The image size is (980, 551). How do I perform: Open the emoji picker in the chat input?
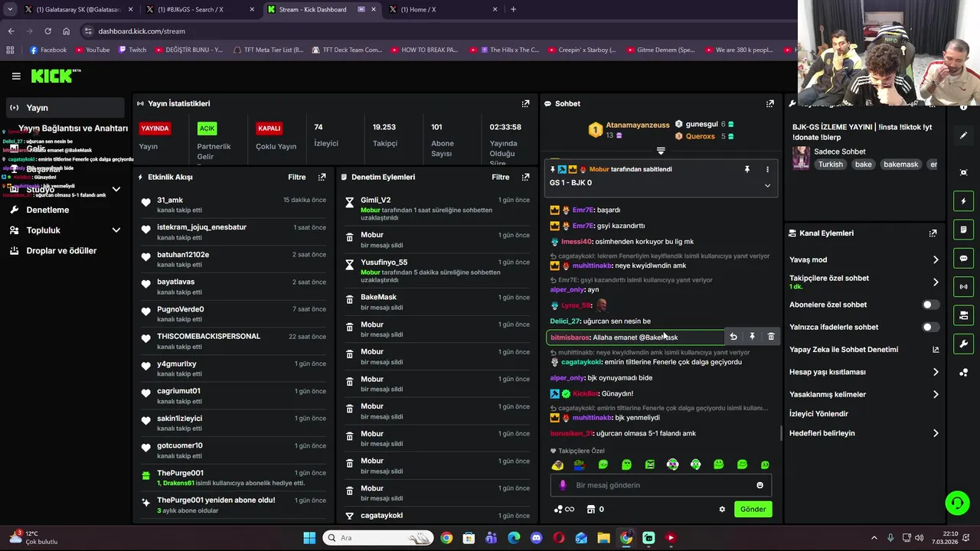tap(759, 485)
